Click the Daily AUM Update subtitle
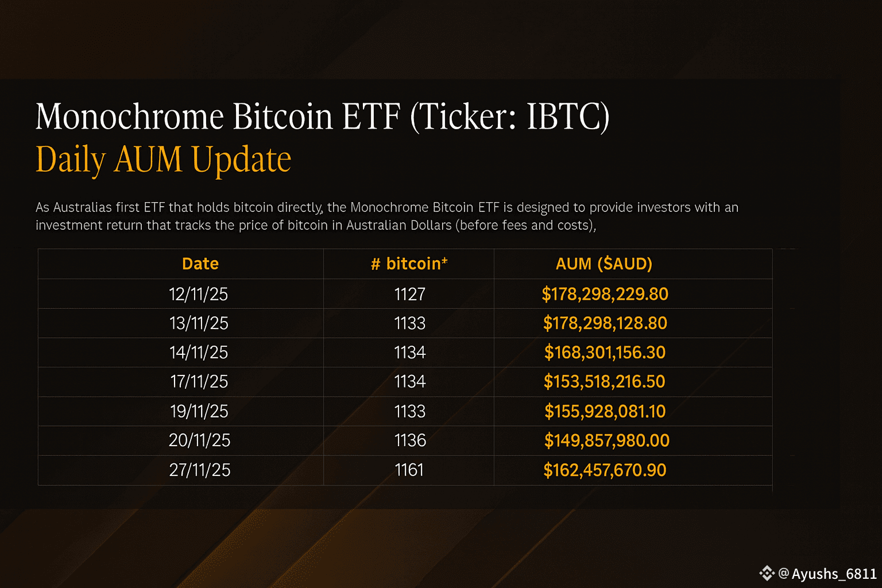 (164, 159)
